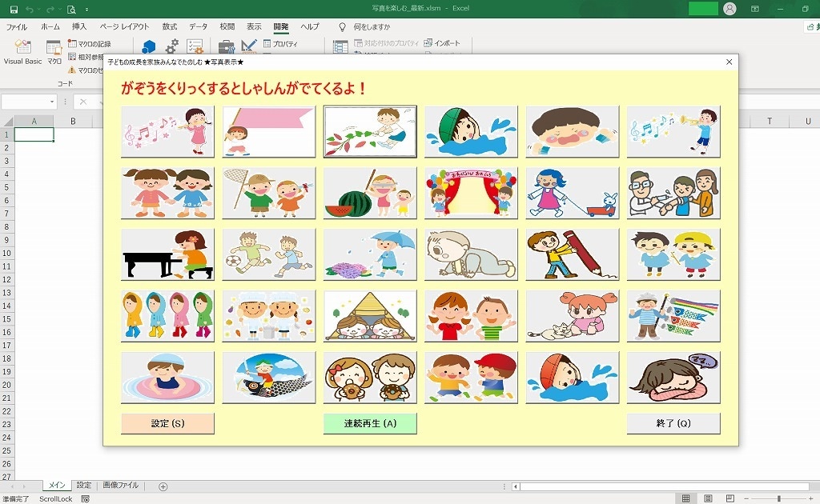Switch to the 設定 sheet tab
The height and width of the screenshot is (504, 820).
click(x=83, y=485)
